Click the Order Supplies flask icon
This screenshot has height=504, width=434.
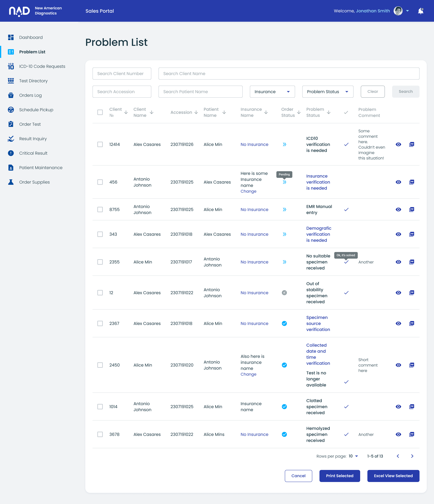[x=11, y=182]
